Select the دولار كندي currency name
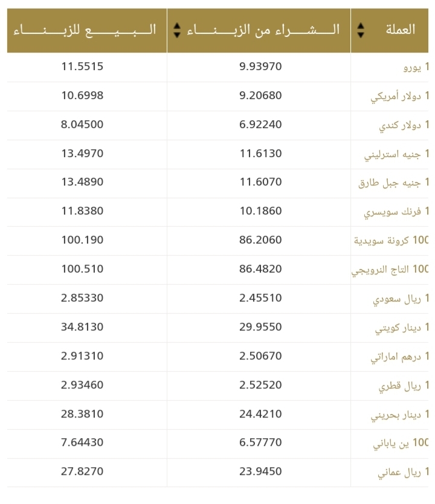This screenshot has width=435, height=504. click(x=403, y=125)
